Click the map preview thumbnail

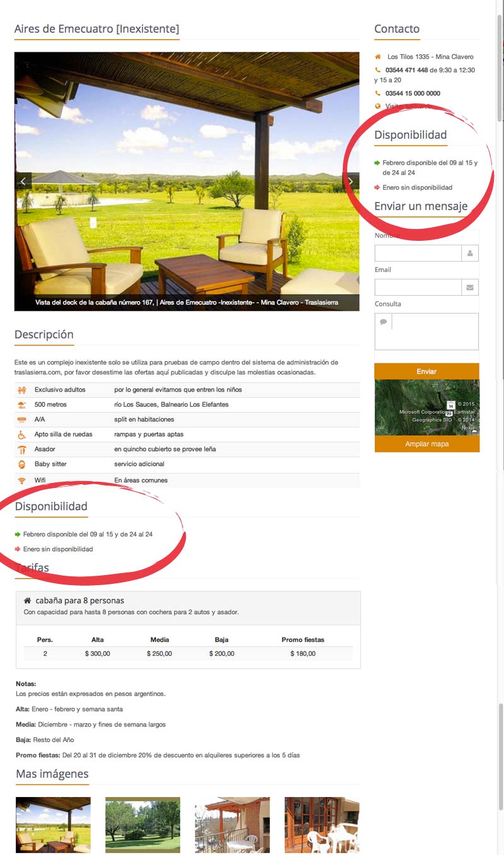(427, 407)
